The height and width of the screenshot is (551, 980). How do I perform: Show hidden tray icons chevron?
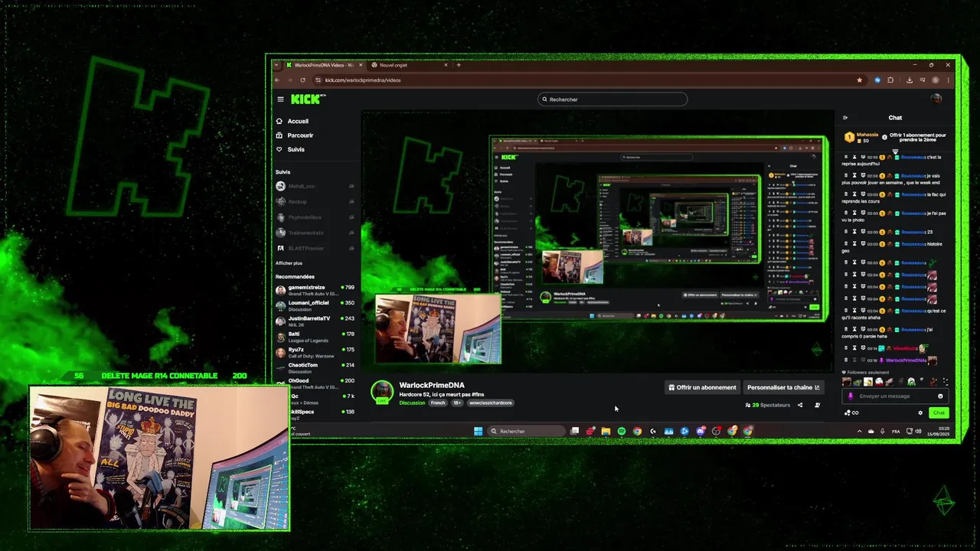(x=859, y=431)
